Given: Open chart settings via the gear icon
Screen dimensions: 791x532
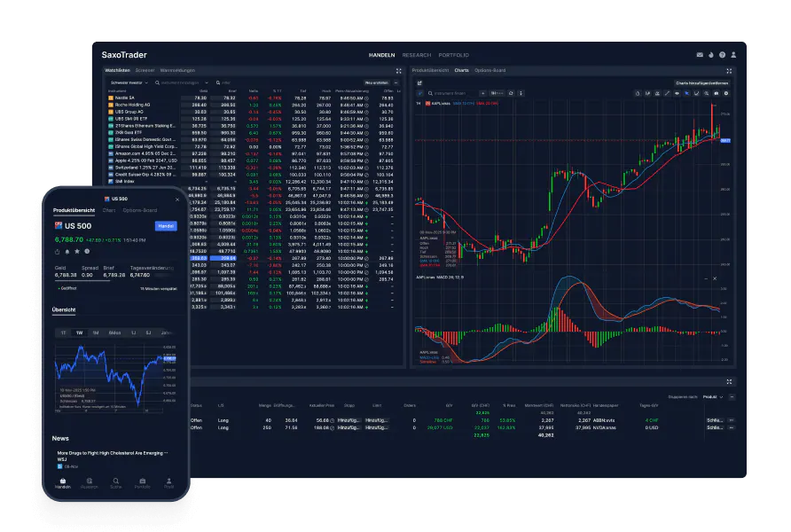Looking at the screenshot, I should point(725,93).
